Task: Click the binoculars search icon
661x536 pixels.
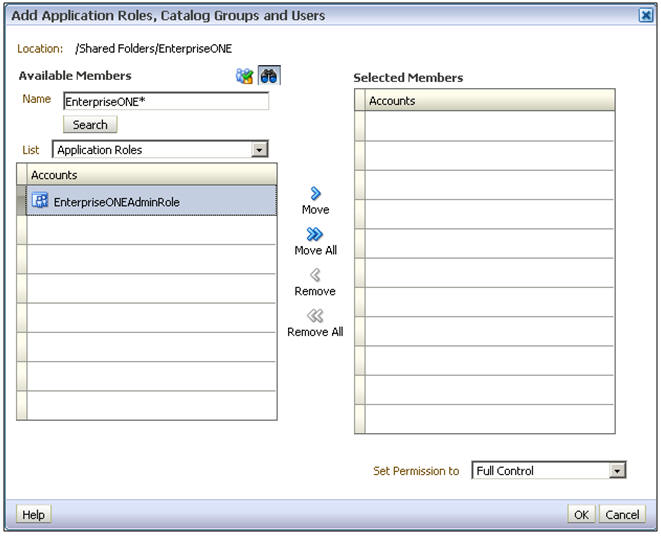Action: coord(269,76)
